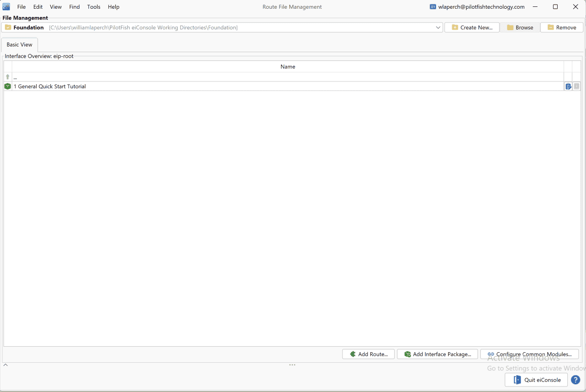586x392 pixels.
Task: Click the Remove working directory button
Action: click(x=562, y=27)
